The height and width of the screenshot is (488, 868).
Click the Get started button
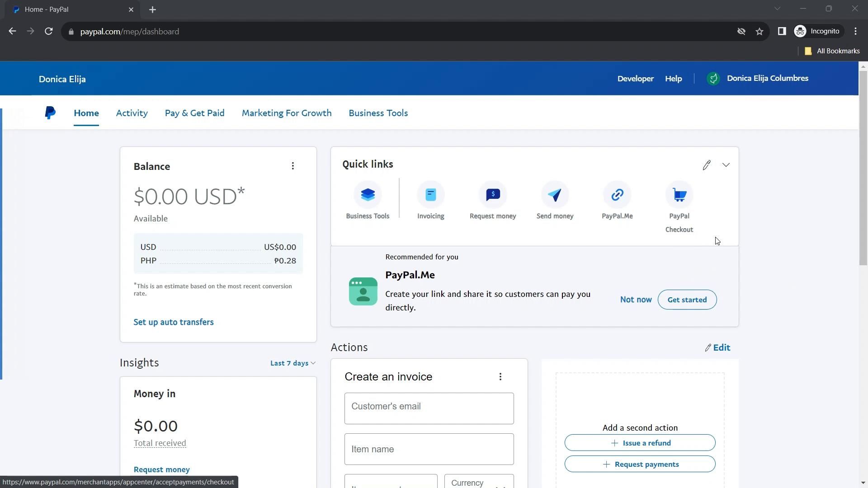[687, 300]
